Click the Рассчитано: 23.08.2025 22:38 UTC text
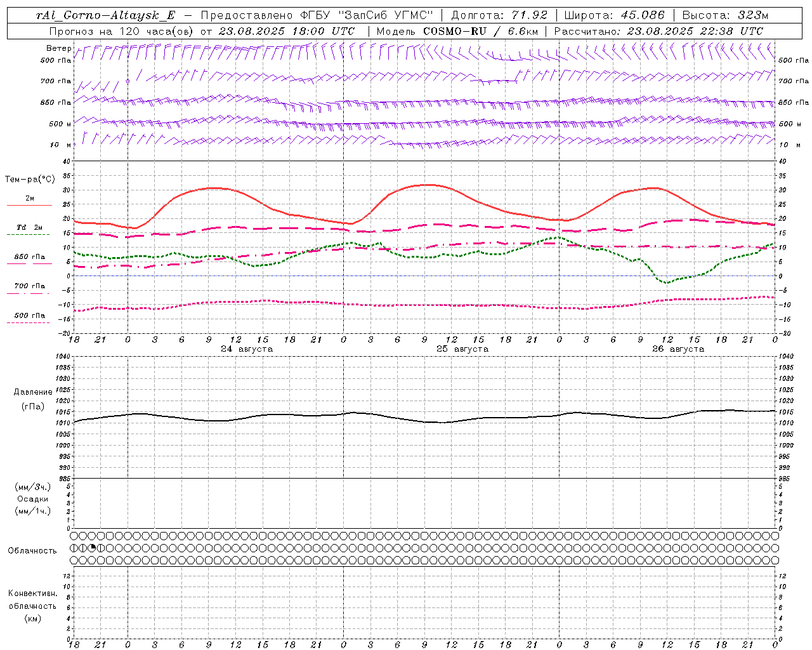 pyautogui.click(x=658, y=30)
